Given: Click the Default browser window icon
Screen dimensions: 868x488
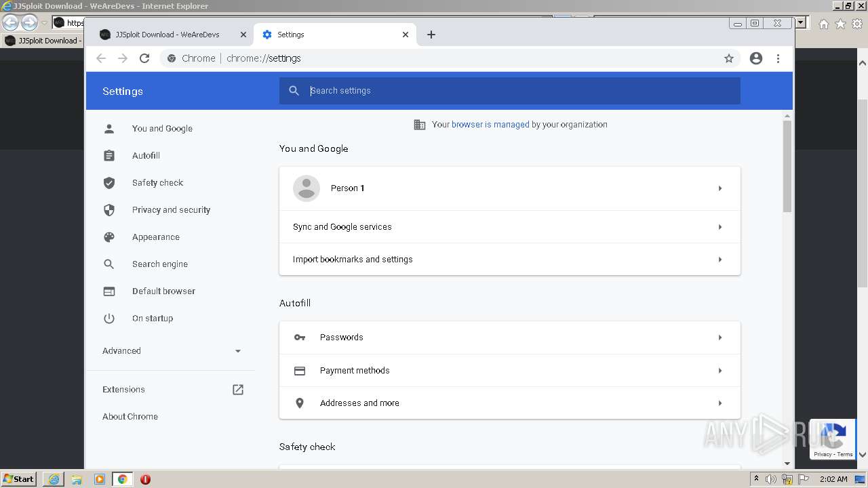Looking at the screenshot, I should pyautogui.click(x=109, y=291).
